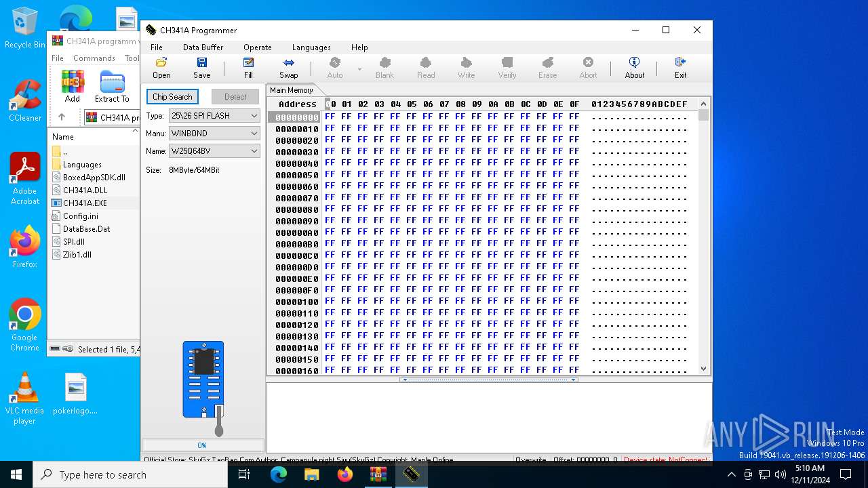The height and width of the screenshot is (488, 868).
Task: Click Edge icon in taskbar
Action: coord(279,474)
